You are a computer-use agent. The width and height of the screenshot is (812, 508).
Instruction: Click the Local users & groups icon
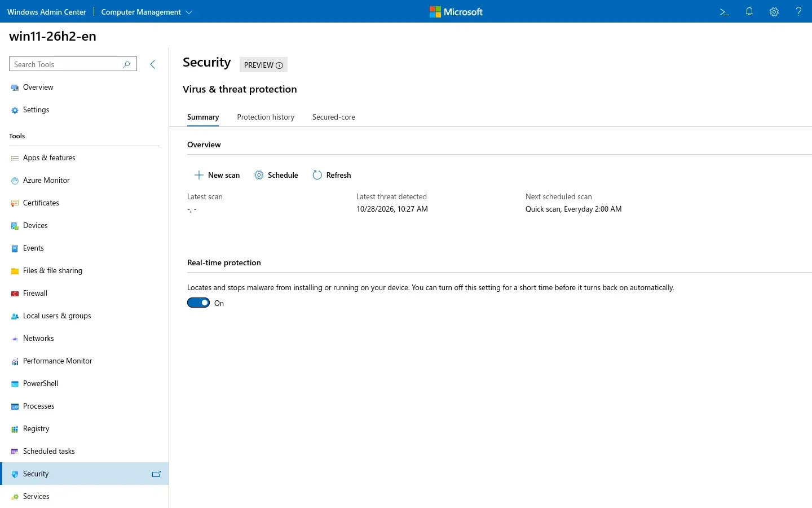coord(15,316)
